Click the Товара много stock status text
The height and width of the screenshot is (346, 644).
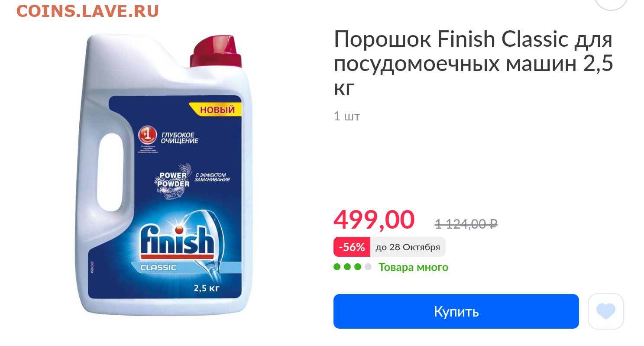(x=413, y=267)
